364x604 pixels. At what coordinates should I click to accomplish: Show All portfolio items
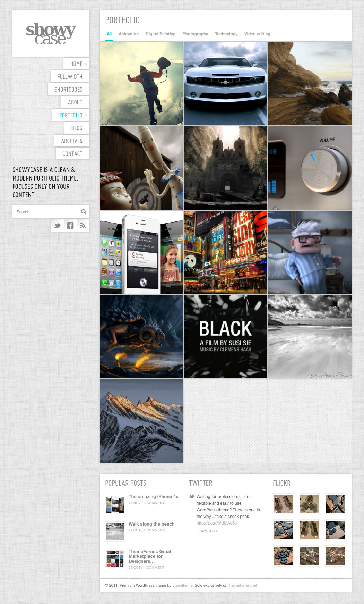point(109,34)
